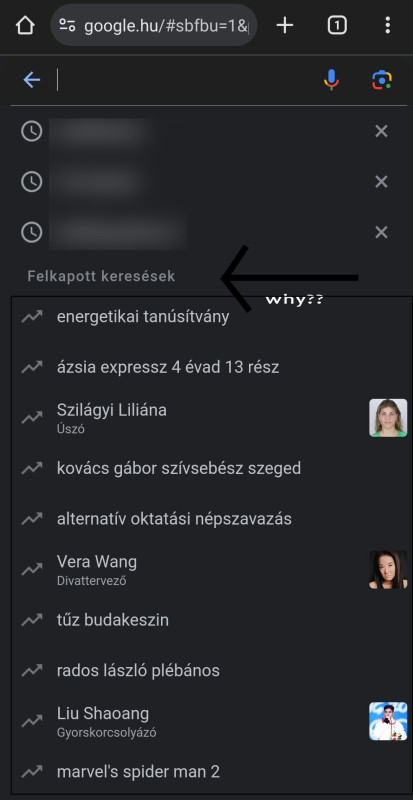Tap the Liu Shaoang thumbnail image
This screenshot has width=413, height=800.
coord(388,721)
